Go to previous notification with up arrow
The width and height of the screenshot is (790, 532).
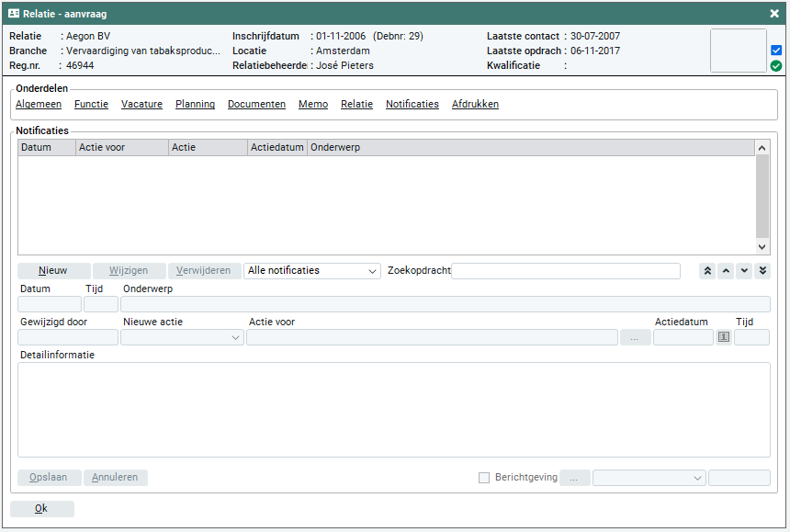click(726, 271)
